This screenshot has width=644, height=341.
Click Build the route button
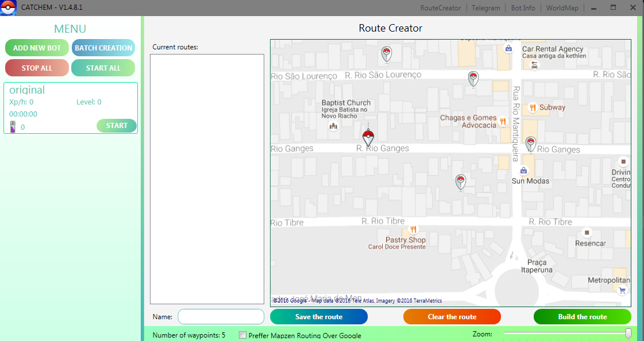(x=583, y=317)
